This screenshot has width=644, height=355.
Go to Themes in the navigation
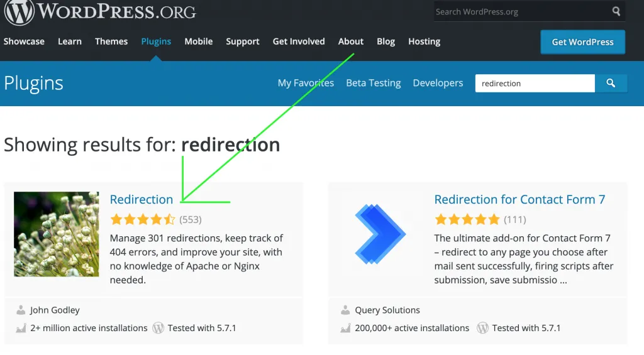pyautogui.click(x=111, y=41)
